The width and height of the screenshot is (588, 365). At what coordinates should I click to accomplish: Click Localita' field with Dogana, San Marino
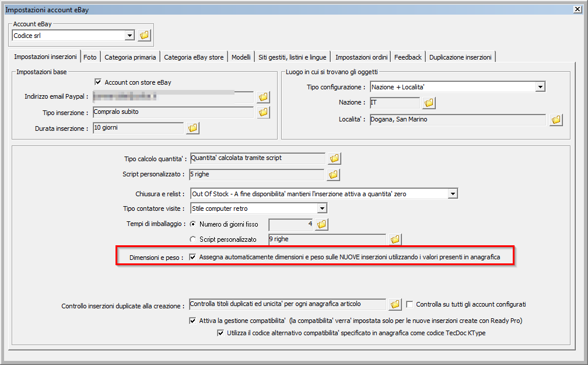(458, 119)
